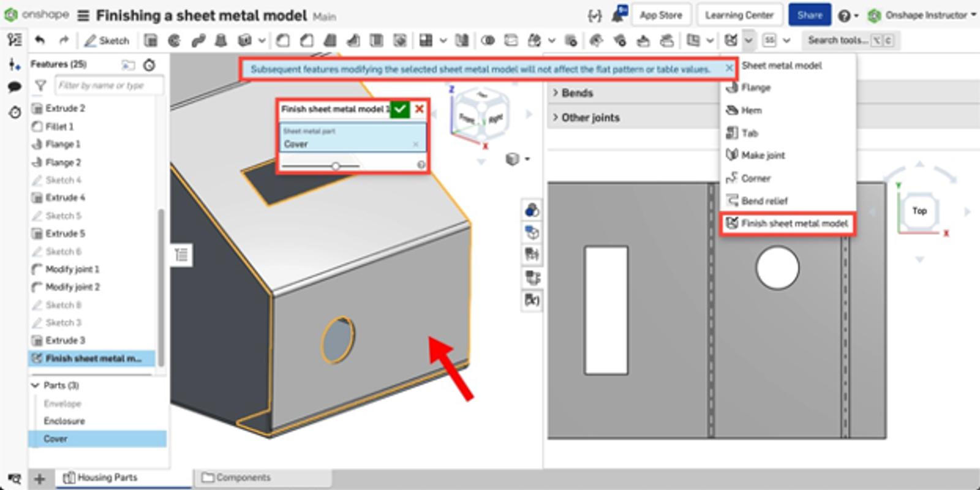Select Bend relief in the sheet metal menu
This screenshot has height=490, width=980.
764,201
